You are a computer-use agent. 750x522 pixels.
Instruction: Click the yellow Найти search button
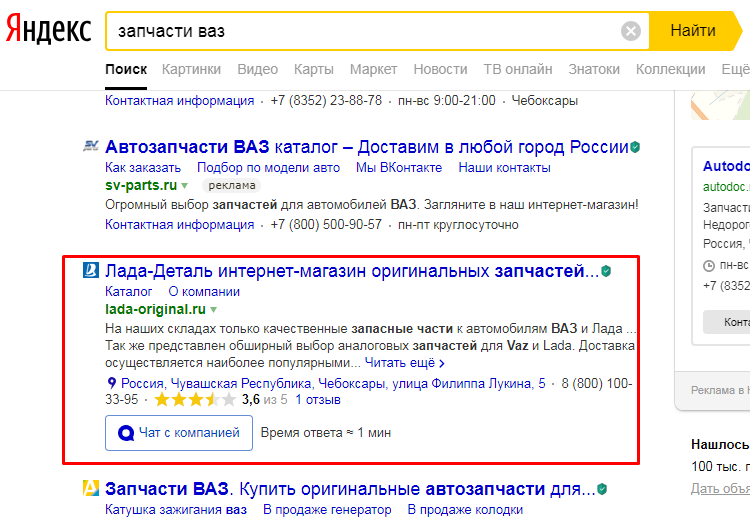point(694,31)
